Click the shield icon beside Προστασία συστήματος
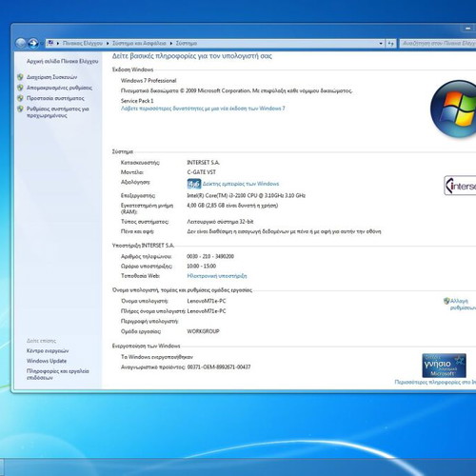 point(20,98)
